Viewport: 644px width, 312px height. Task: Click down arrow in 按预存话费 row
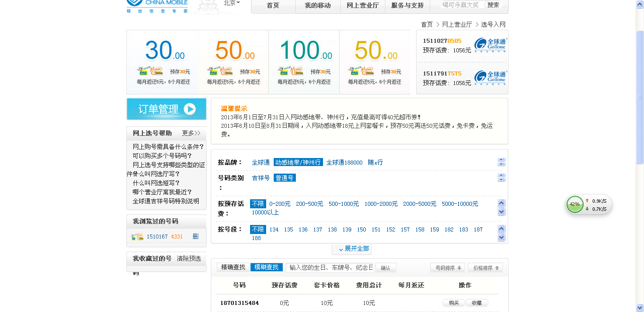501,212
